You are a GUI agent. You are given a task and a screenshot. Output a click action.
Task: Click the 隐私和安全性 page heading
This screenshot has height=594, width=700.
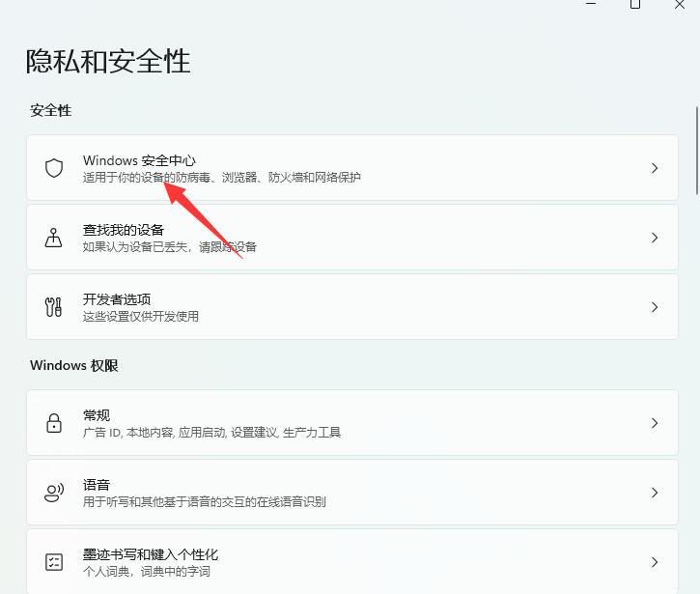click(108, 61)
